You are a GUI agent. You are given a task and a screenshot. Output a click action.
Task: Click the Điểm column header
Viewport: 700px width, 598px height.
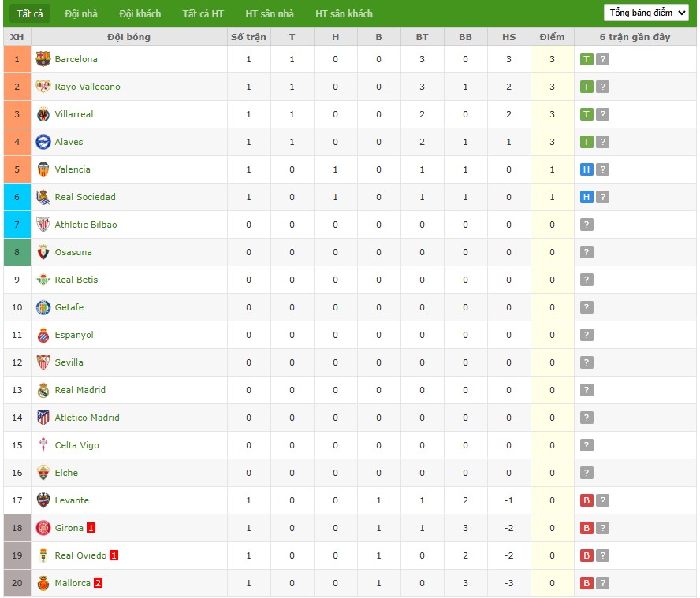tap(552, 37)
